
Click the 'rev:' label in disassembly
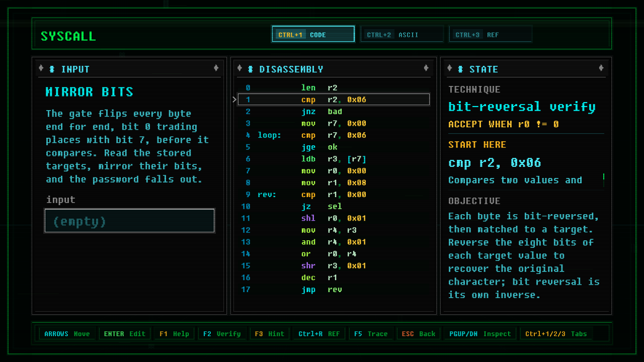[x=267, y=195]
